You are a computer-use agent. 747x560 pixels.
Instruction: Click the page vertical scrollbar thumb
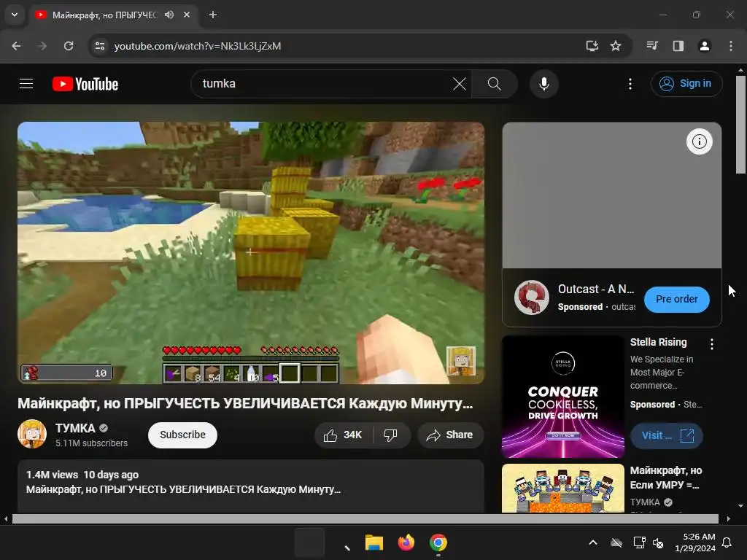741,125
